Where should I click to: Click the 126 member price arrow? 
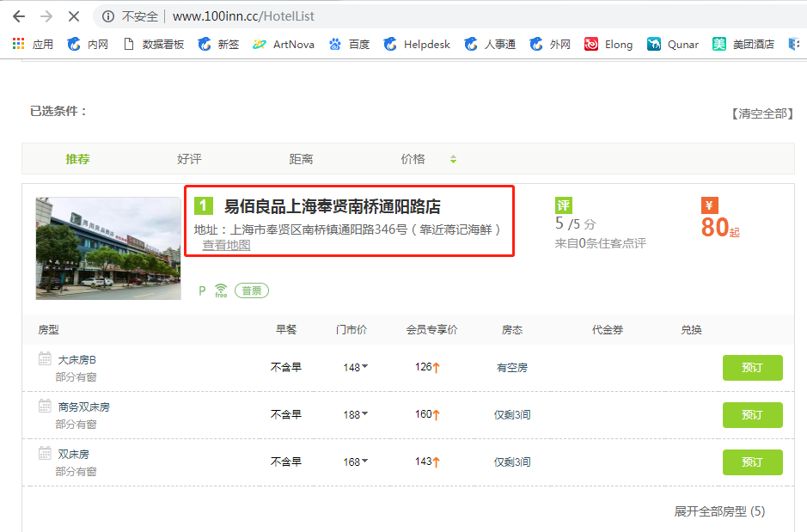(437, 367)
